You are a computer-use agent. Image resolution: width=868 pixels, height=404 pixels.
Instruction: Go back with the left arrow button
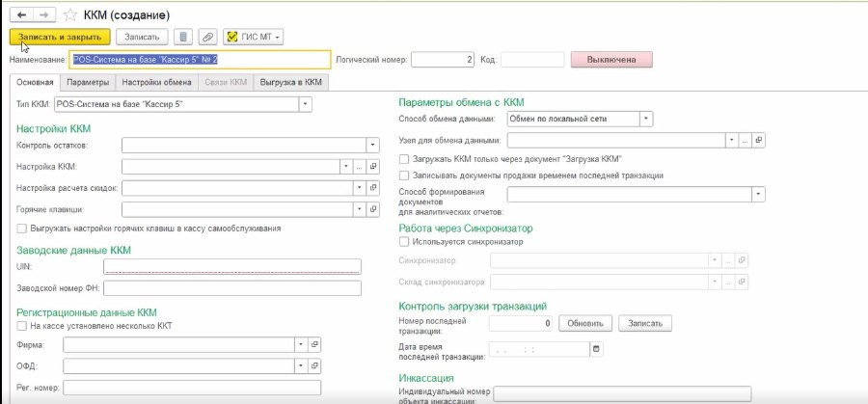[x=22, y=14]
